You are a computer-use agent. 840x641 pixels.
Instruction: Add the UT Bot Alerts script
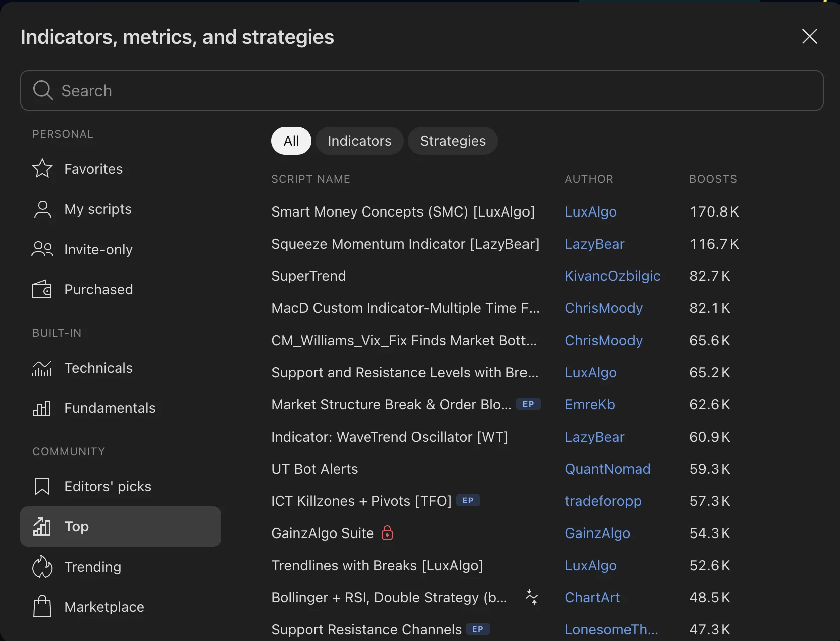point(314,469)
